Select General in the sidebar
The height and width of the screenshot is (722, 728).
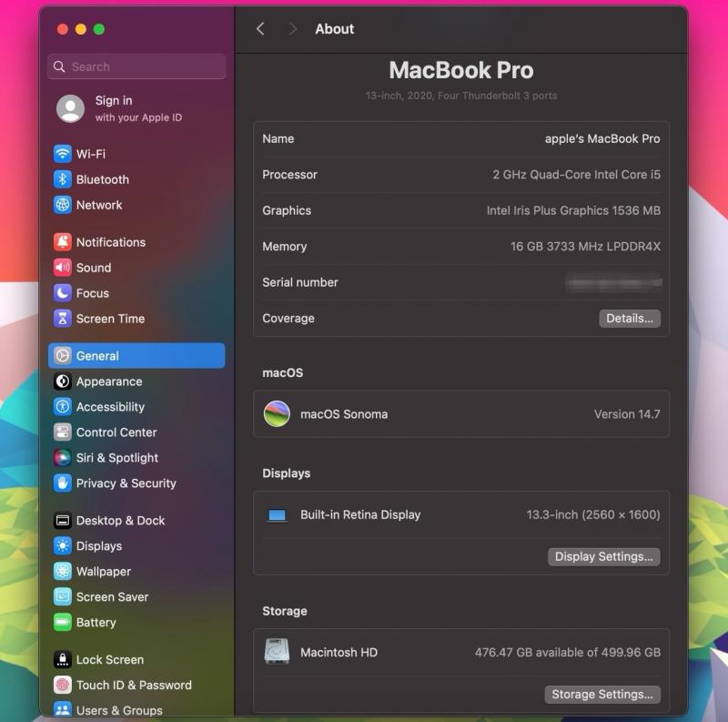136,356
